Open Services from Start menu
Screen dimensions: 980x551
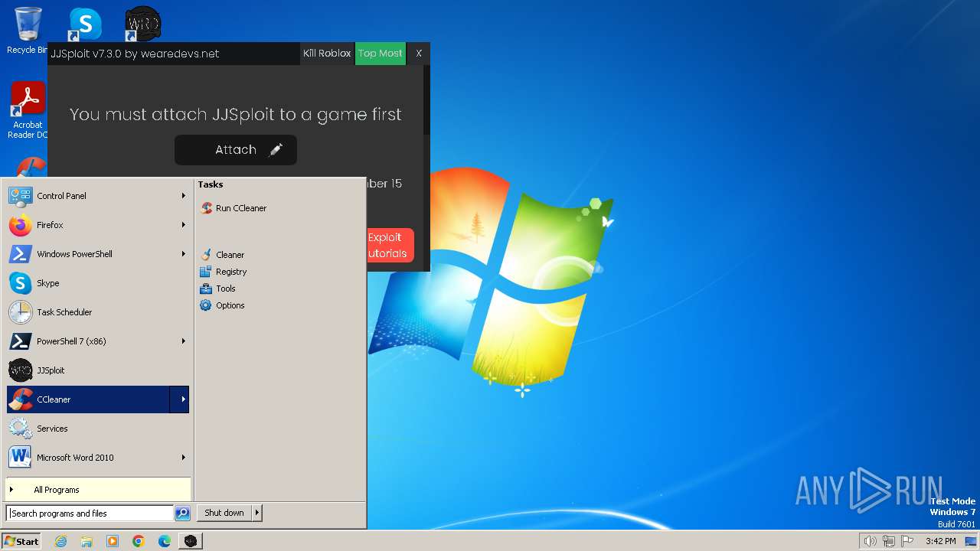coord(98,429)
